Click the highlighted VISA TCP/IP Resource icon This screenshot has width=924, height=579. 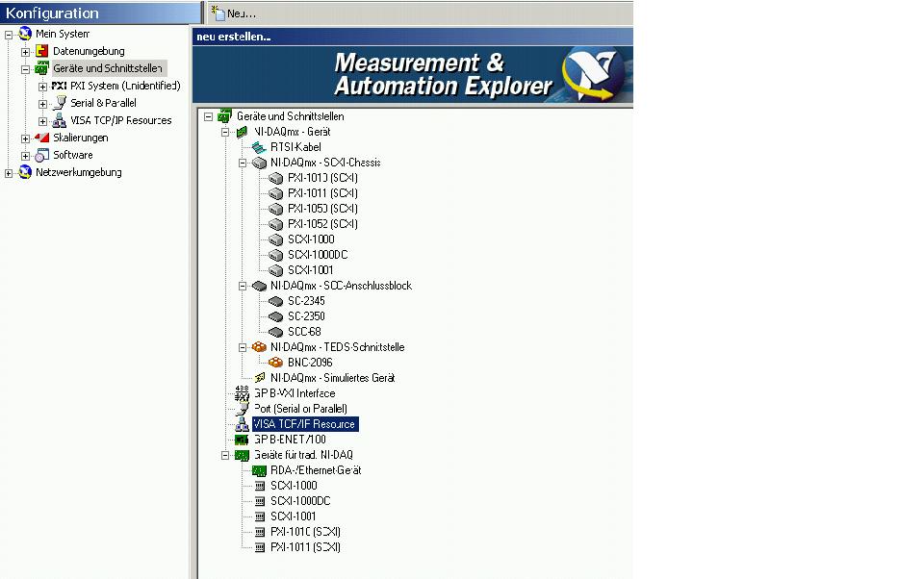(242, 424)
